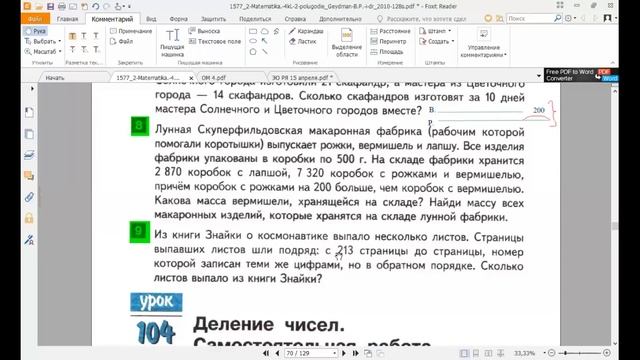
Task: Pick the oval drawing shape
Action: click(253, 41)
